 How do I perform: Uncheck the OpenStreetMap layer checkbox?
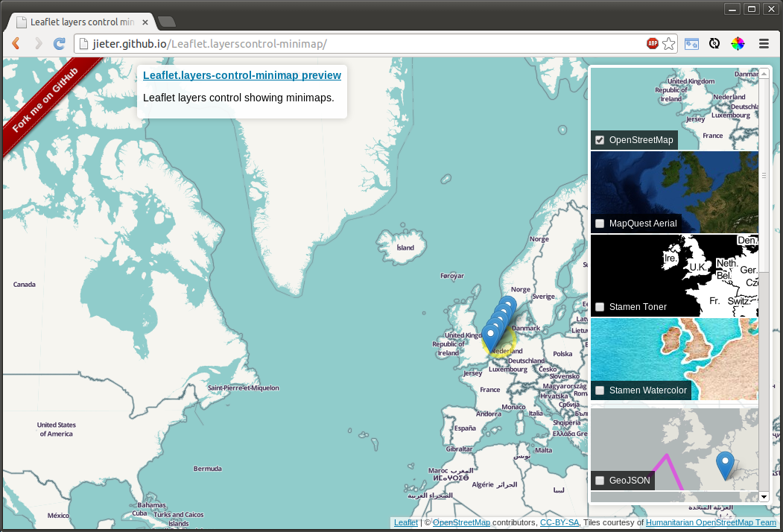[x=599, y=140]
